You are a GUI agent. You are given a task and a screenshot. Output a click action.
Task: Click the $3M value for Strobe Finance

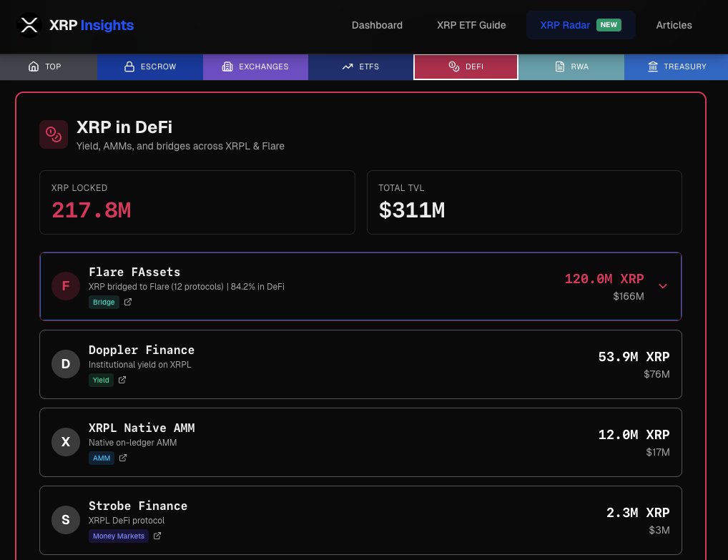coord(659,530)
